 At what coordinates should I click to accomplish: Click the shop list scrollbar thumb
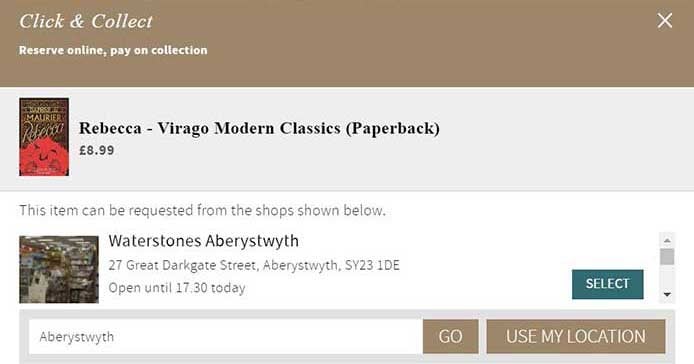tap(667, 256)
